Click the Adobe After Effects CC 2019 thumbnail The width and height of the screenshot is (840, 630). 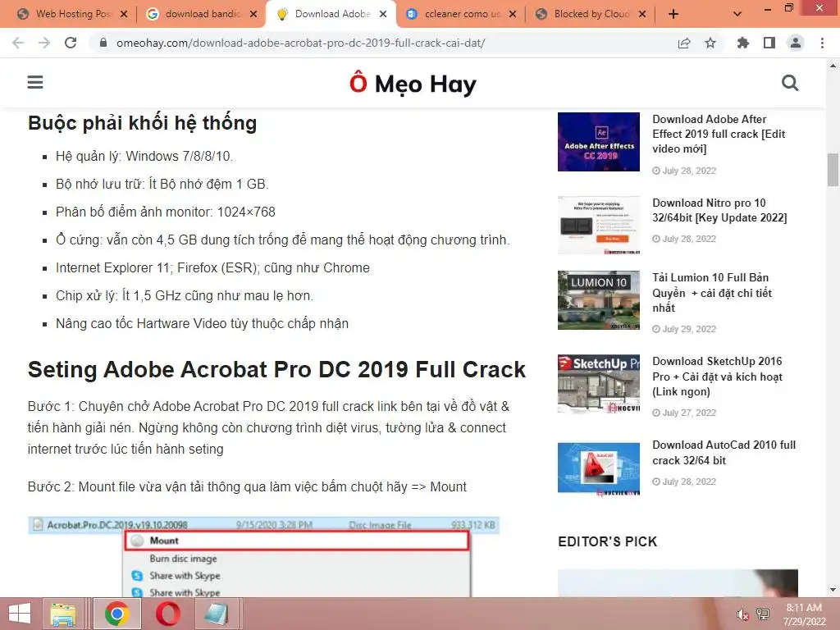click(x=598, y=142)
